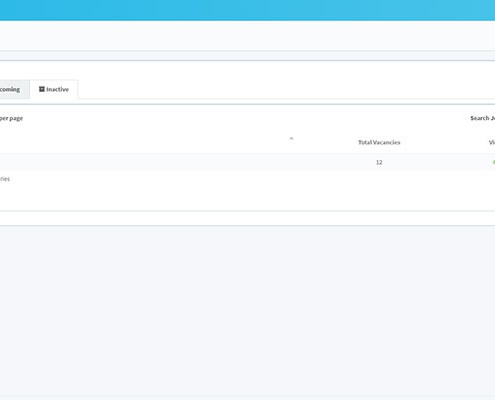Click the white footer strip under table

247,218
